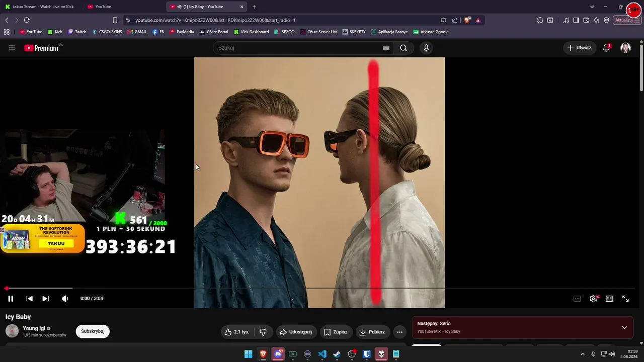Select the Icy Baby - YouTube tab
This screenshot has width=644, height=362.
(x=203, y=7)
